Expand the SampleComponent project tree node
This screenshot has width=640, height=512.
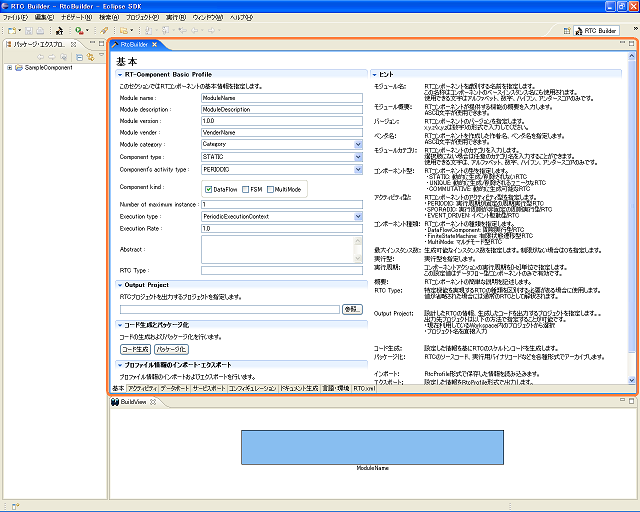click(x=9, y=68)
